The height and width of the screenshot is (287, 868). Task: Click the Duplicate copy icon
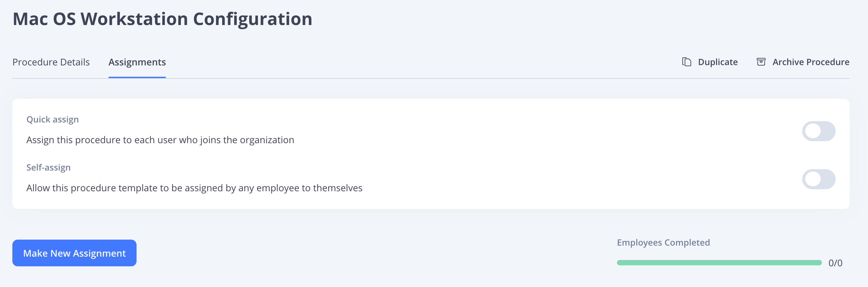pyautogui.click(x=686, y=62)
